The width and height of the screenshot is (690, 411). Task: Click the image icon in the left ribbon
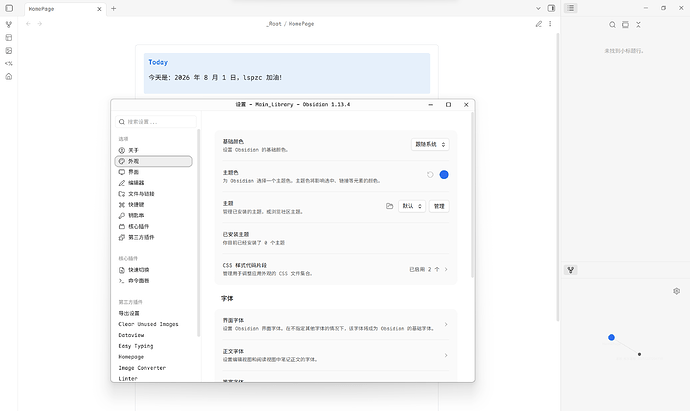[x=9, y=51]
